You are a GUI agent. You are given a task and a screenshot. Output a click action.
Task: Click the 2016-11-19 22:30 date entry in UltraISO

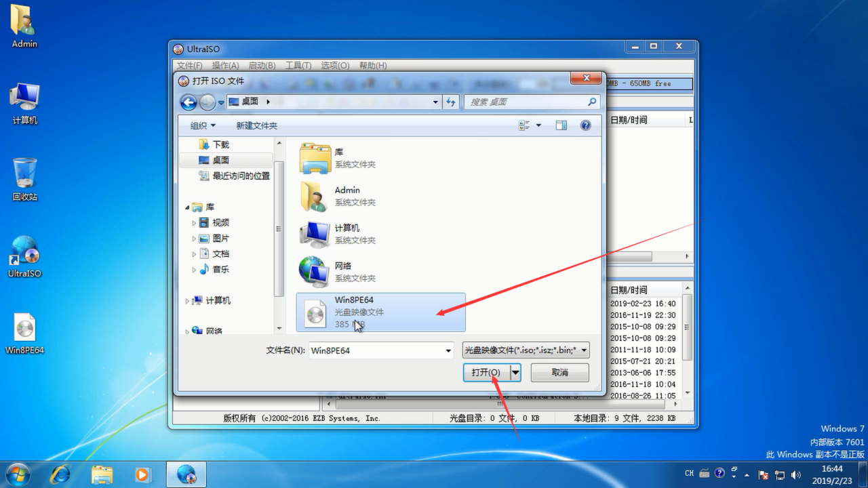[x=643, y=315]
